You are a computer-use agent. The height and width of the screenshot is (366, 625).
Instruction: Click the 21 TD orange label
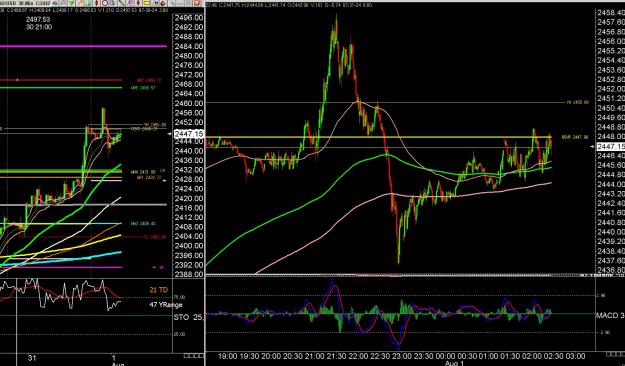159,290
